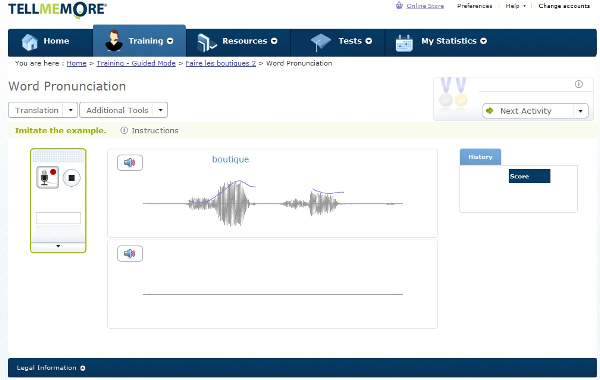Image resolution: width=600 pixels, height=380 pixels.
Task: Expand the Translation dropdown arrow
Action: click(70, 110)
